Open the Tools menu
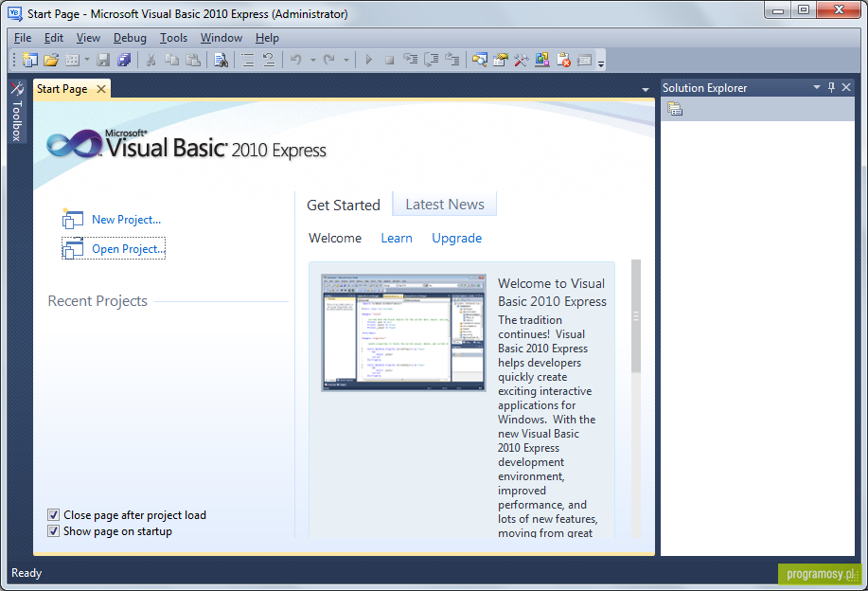 (x=174, y=38)
